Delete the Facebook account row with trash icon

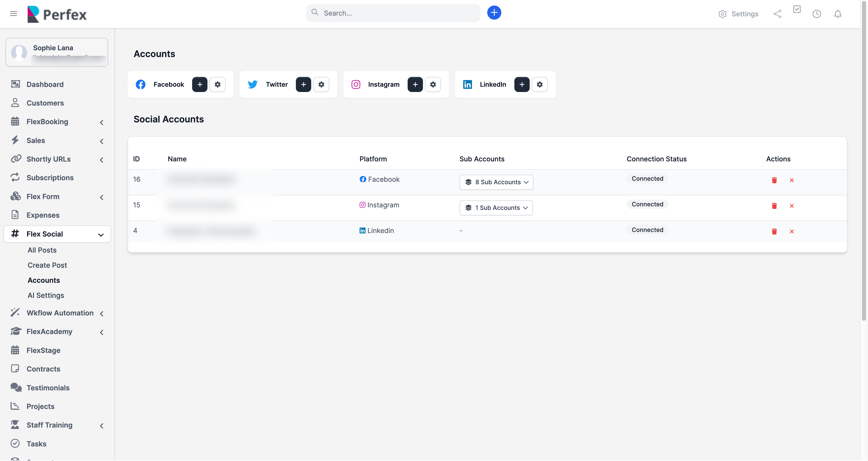tap(774, 180)
